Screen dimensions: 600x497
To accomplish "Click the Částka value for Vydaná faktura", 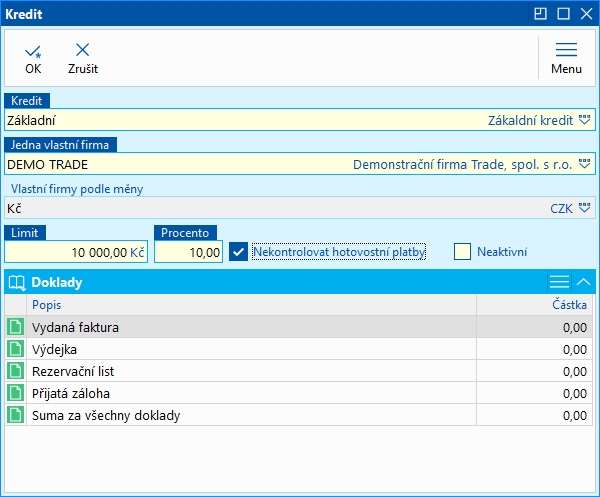I will (574, 328).
